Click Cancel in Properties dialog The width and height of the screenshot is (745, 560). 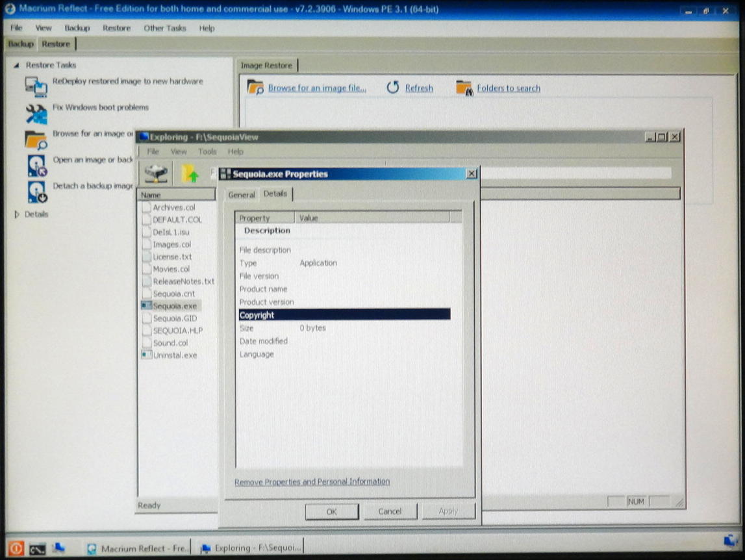pos(390,511)
